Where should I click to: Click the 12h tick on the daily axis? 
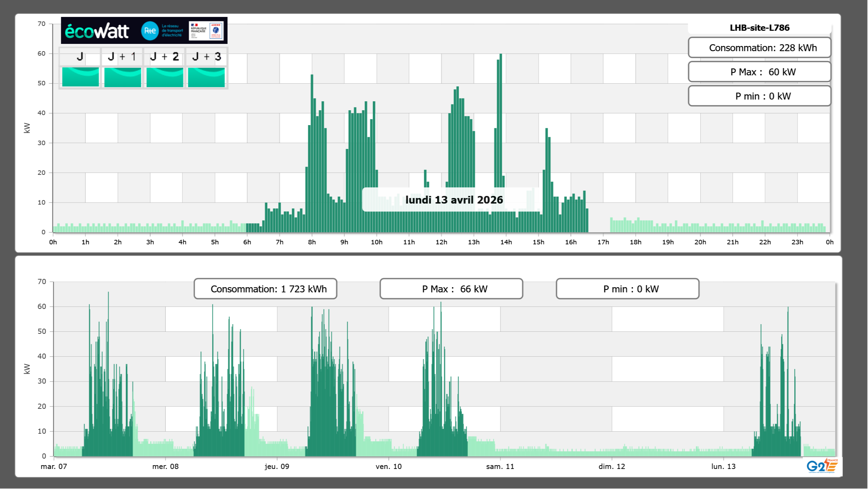[x=441, y=242]
